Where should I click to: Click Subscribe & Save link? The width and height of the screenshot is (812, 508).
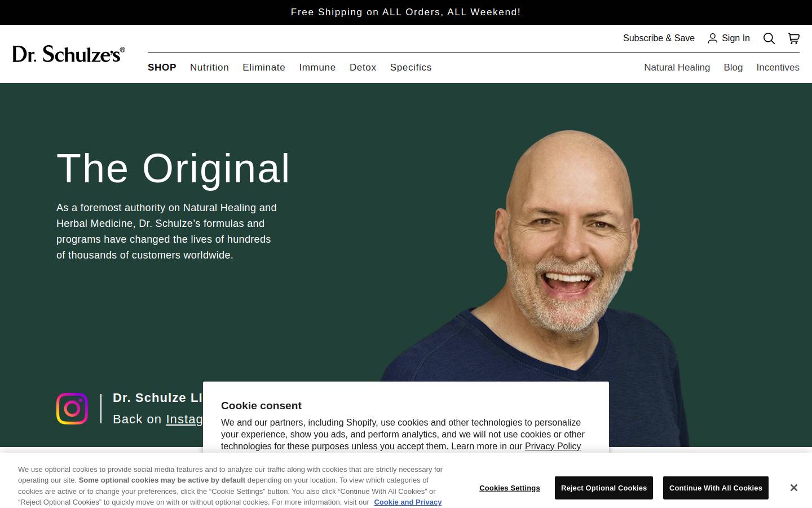659,38
